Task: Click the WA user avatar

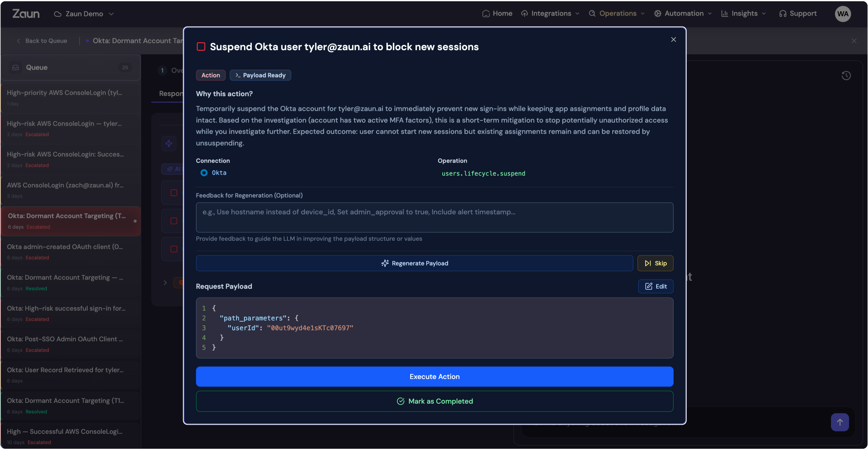Action: tap(842, 14)
